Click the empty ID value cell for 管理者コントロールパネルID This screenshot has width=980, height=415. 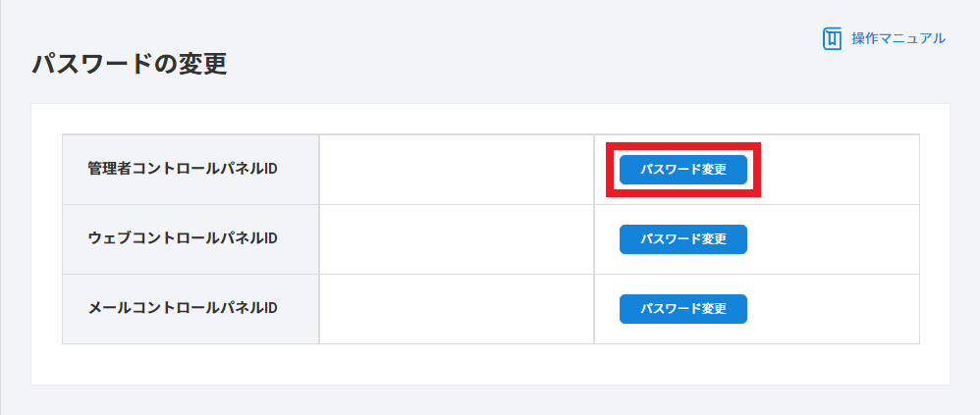pos(457,169)
